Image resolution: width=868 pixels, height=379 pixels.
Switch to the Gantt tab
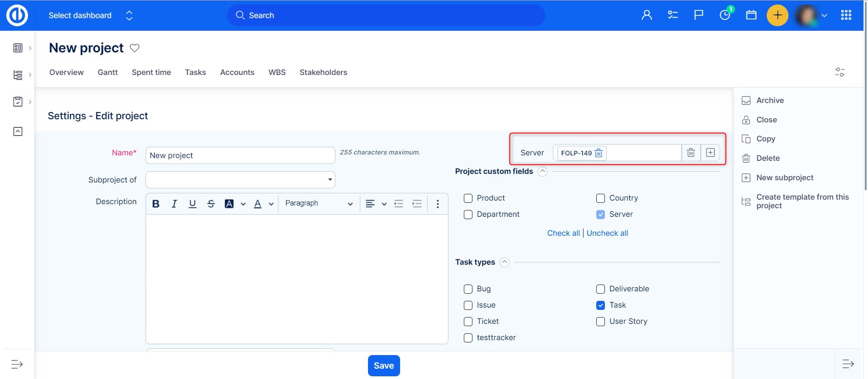coord(108,72)
